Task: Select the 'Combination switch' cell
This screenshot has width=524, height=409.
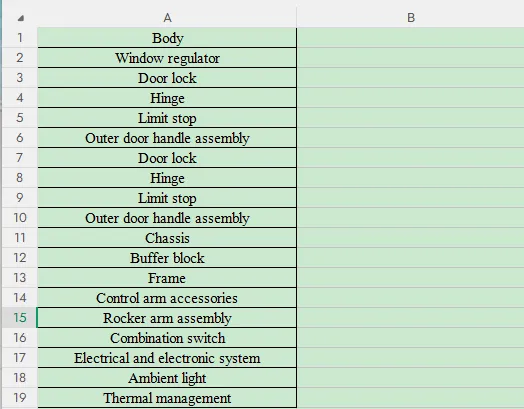Action: (x=167, y=338)
